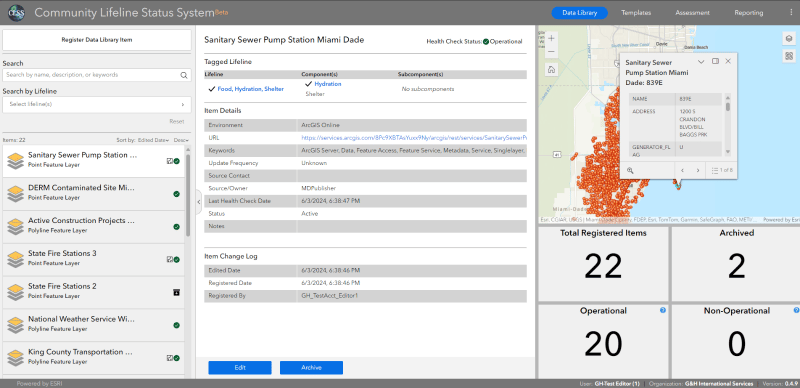Screen dimensions: 800x388
Task: Click Active Construction Projects layer icon
Action: [x=16, y=226]
